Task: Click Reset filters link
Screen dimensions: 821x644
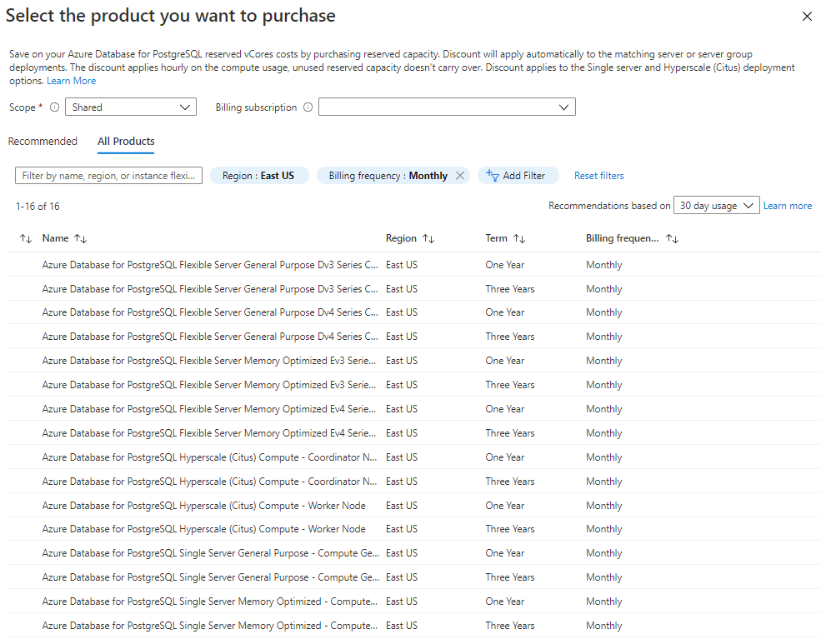Action: click(x=598, y=176)
